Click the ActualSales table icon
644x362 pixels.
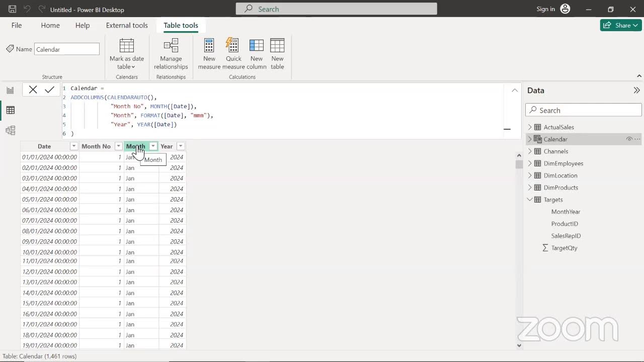coord(537,127)
